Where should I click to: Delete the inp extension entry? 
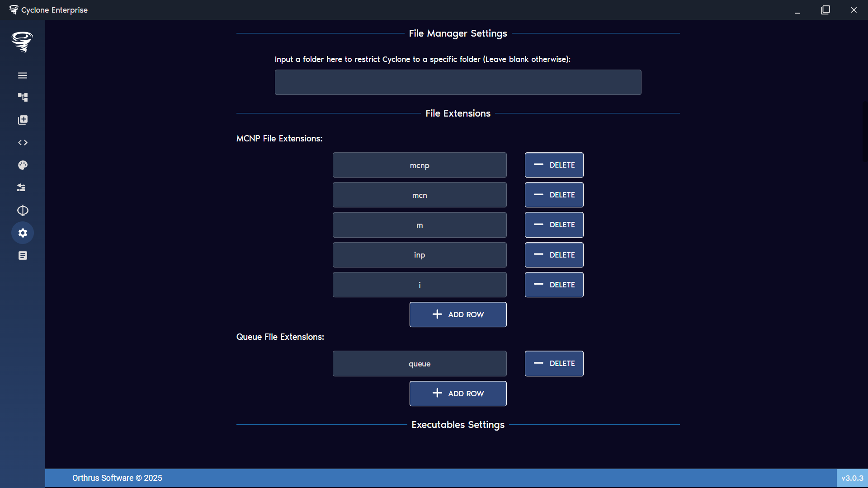pyautogui.click(x=554, y=254)
